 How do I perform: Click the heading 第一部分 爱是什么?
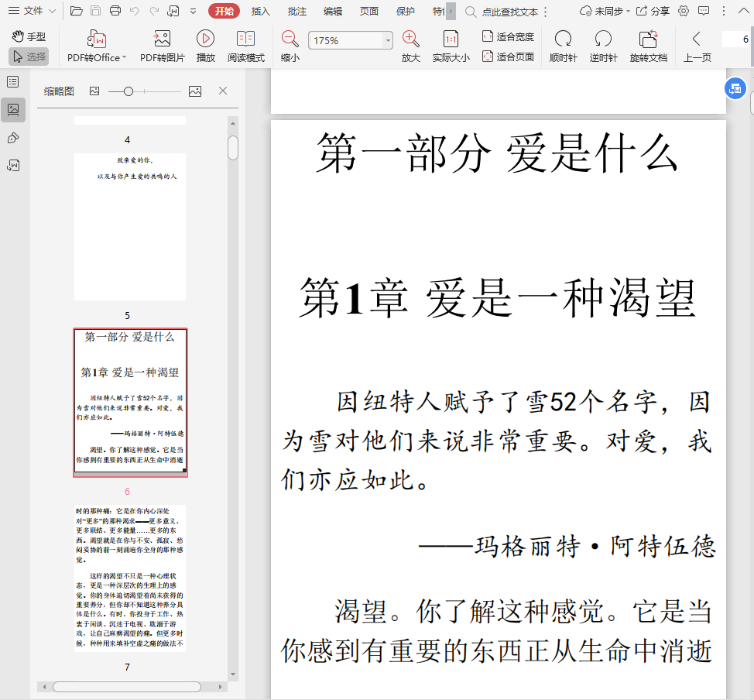[x=498, y=153]
